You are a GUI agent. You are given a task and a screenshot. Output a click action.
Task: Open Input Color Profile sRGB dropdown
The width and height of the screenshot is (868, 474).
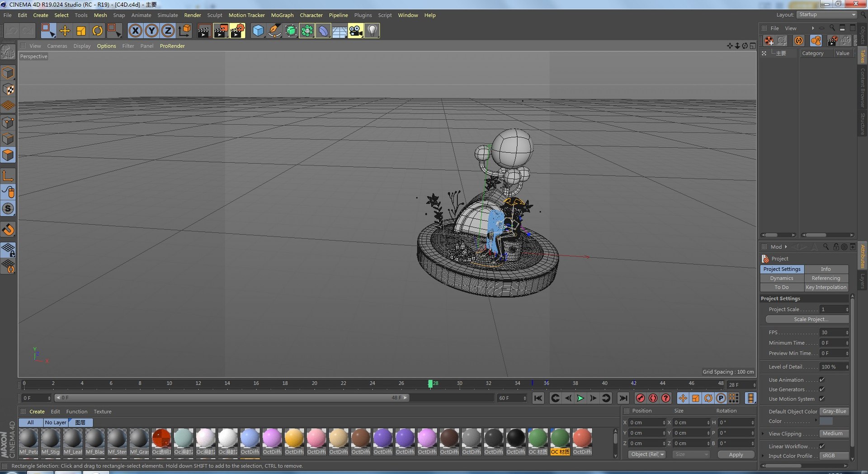click(835, 456)
